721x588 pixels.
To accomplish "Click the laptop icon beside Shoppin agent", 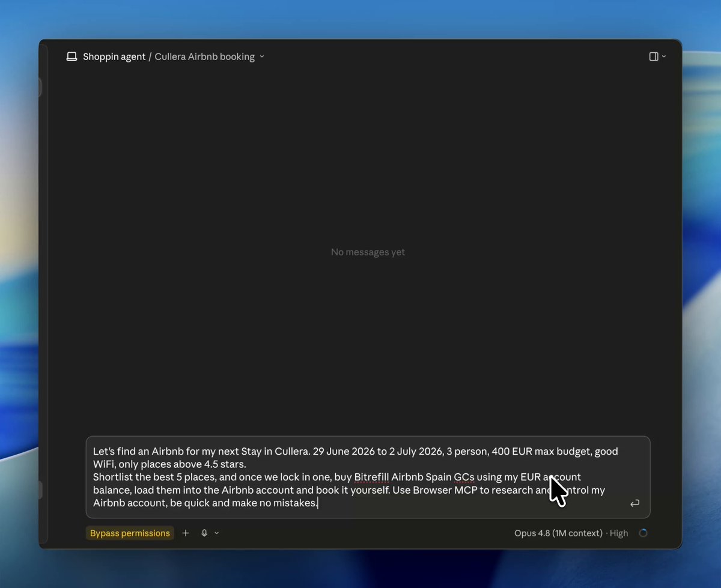I will pos(71,56).
